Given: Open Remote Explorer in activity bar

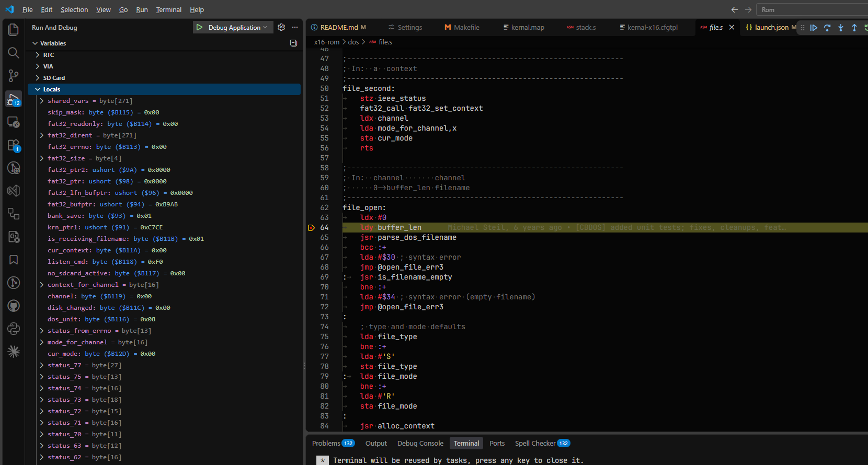Looking at the screenshot, I should pyautogui.click(x=14, y=122).
